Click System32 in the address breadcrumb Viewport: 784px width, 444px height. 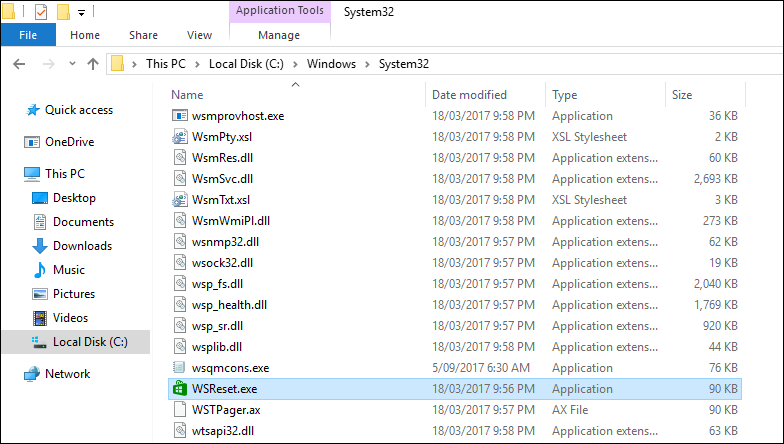coord(404,64)
